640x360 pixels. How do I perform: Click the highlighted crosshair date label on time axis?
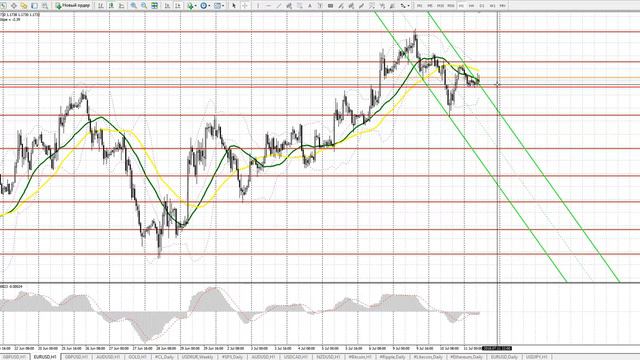[x=497, y=349]
